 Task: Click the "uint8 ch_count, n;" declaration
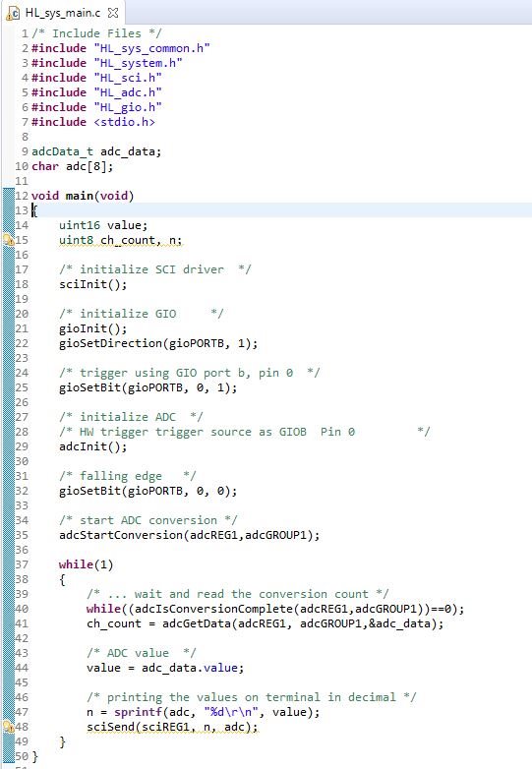pos(121,240)
